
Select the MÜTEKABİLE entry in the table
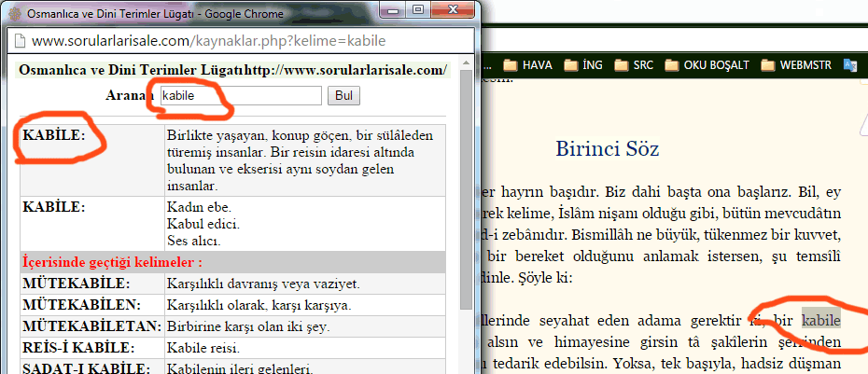[x=77, y=284]
